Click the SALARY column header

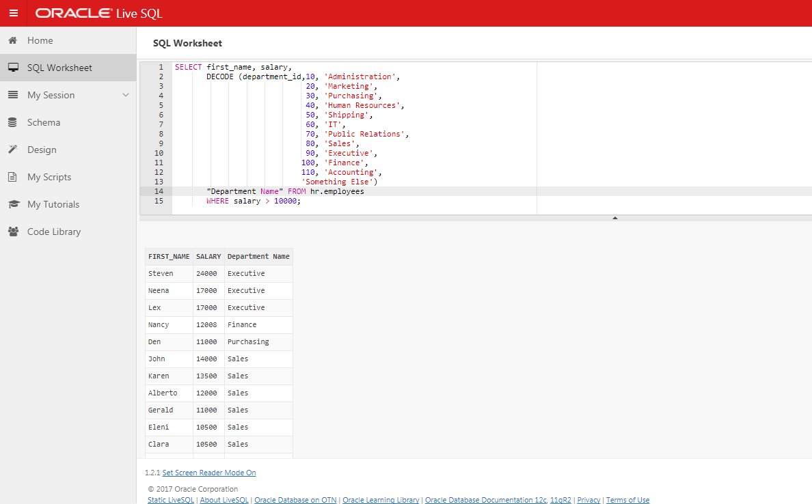pos(208,257)
